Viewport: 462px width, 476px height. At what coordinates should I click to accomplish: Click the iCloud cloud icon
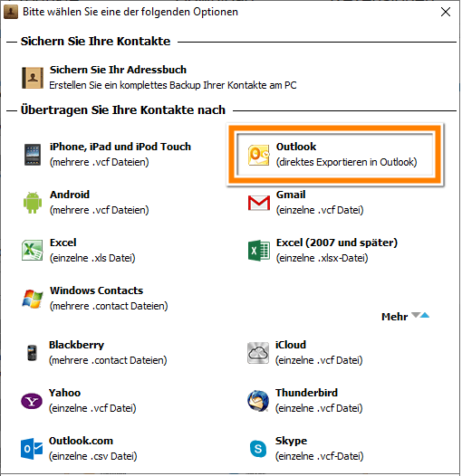258,353
